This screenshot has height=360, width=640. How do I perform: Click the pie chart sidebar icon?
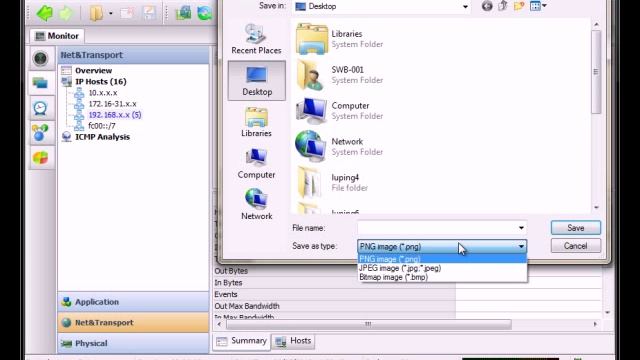[40, 158]
